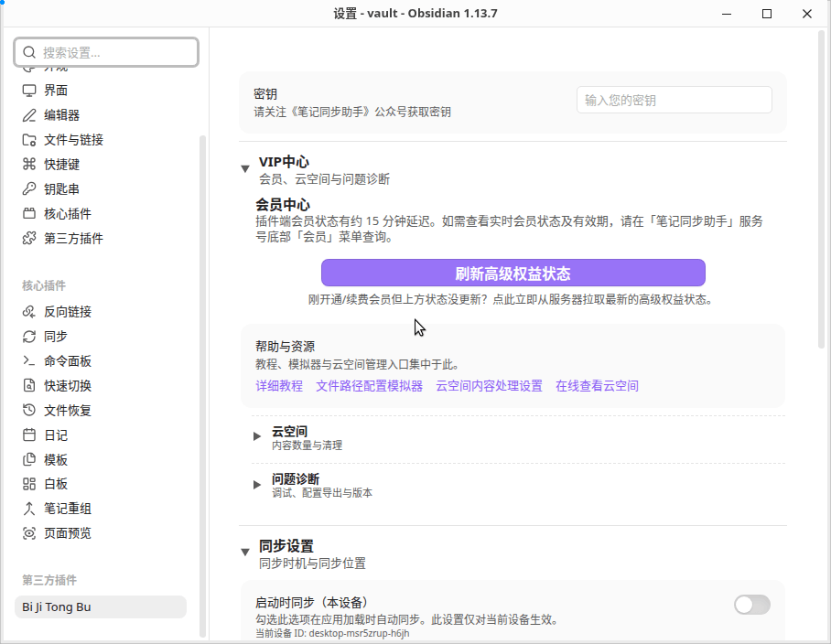The height and width of the screenshot is (644, 831).
Task: Open the 详细教程 link
Action: [x=279, y=386]
